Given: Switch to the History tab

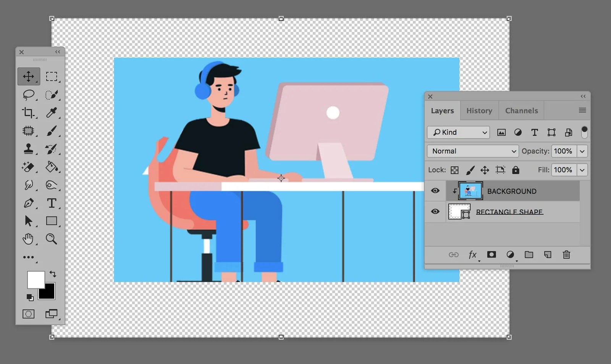Looking at the screenshot, I should click(x=479, y=110).
